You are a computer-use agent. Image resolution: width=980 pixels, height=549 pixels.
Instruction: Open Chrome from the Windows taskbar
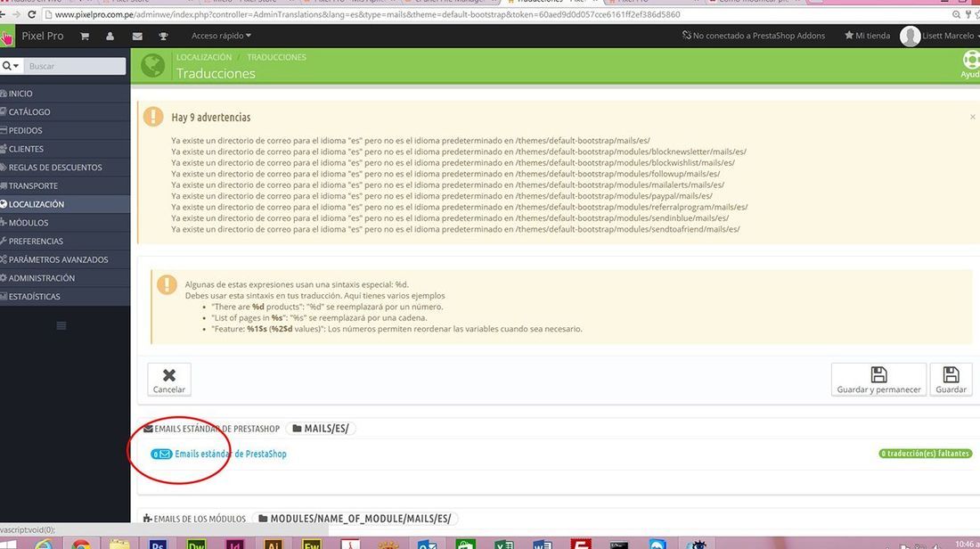click(x=80, y=544)
